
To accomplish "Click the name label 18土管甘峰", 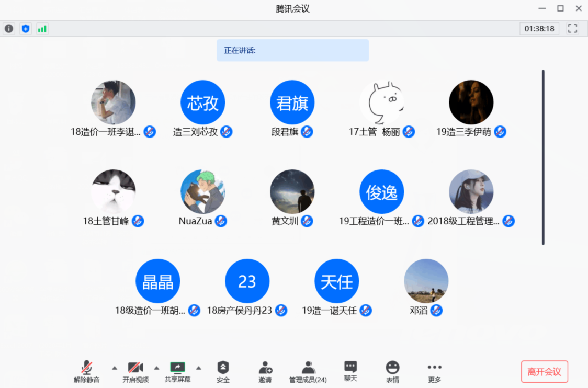I will click(106, 221).
